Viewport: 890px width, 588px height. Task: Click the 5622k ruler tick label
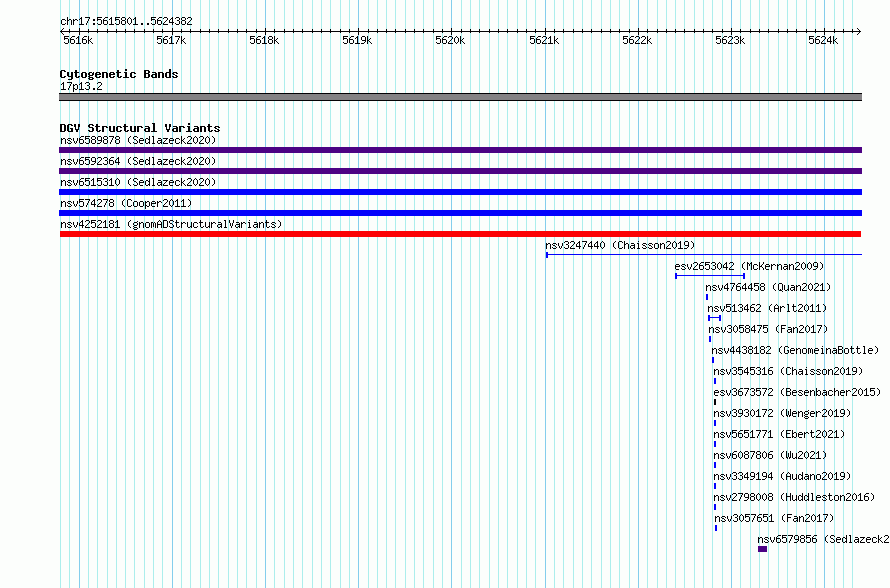[x=637, y=40]
